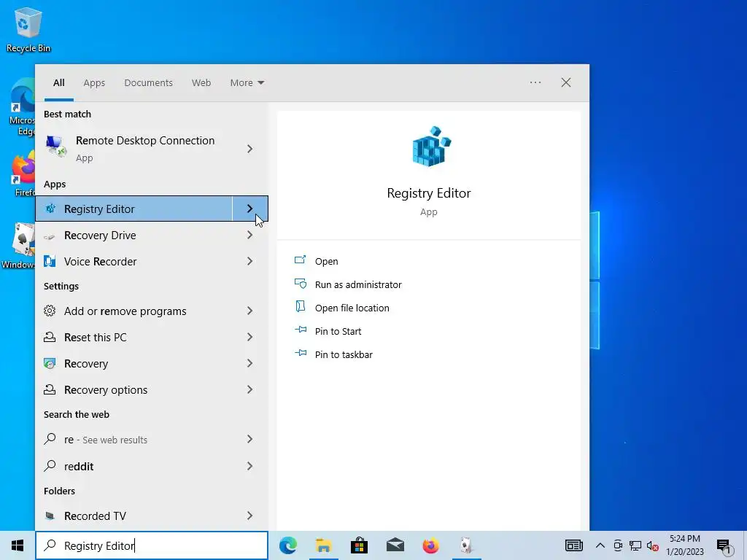The width and height of the screenshot is (747, 560).
Task: Click the Open file location folder icon
Action: click(x=300, y=307)
